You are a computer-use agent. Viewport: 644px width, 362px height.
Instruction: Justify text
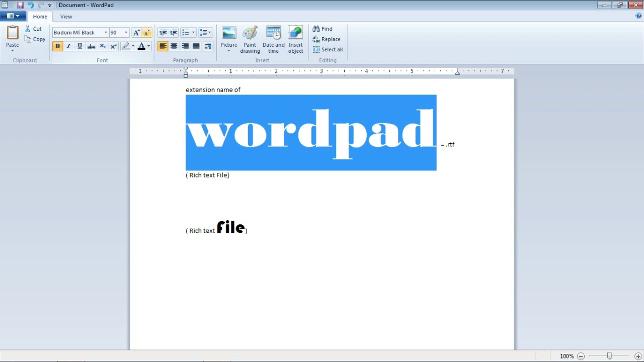click(x=196, y=46)
